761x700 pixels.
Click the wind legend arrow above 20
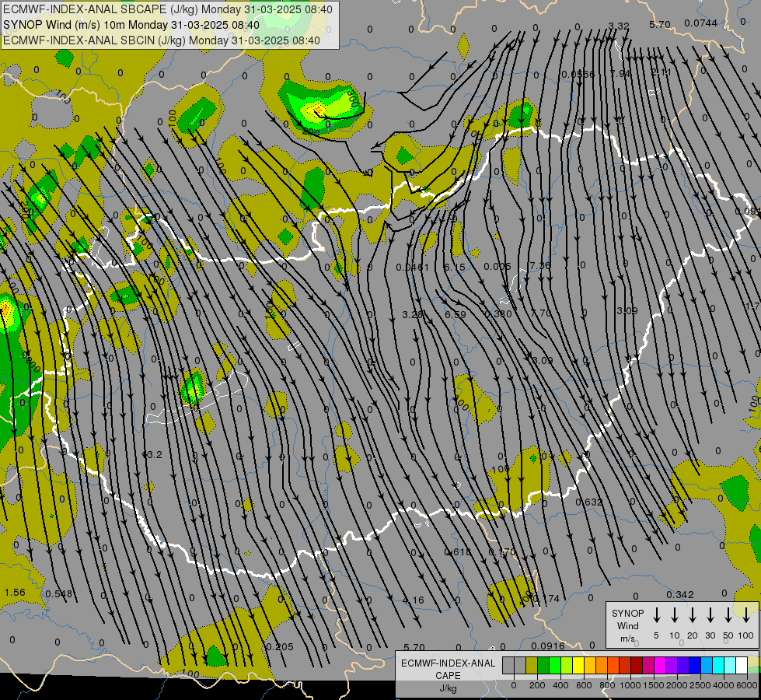(x=693, y=614)
